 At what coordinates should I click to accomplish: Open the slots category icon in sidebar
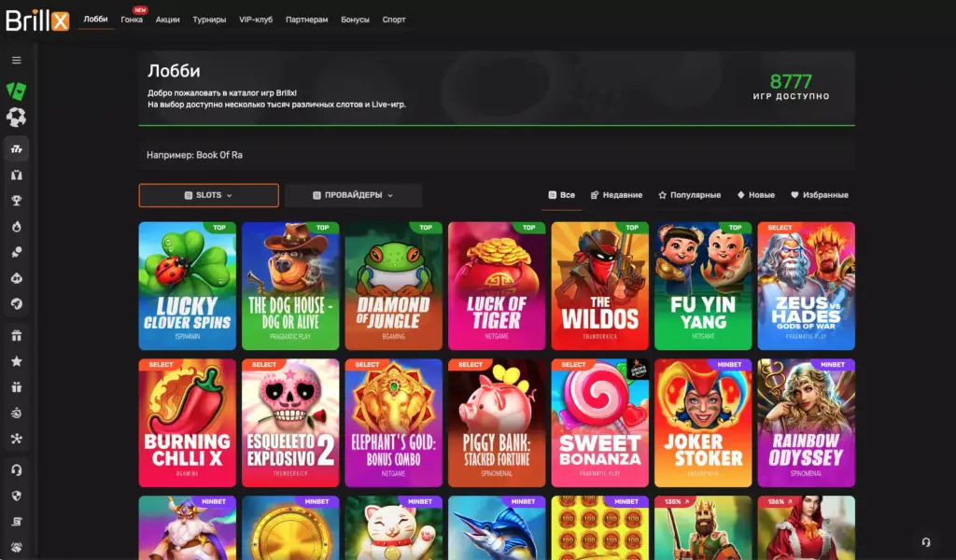(x=16, y=149)
